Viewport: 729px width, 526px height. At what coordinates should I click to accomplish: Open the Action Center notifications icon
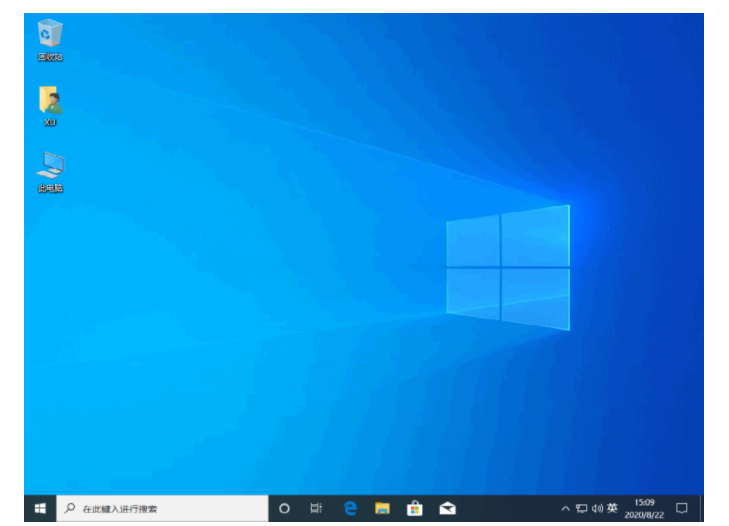click(x=682, y=508)
